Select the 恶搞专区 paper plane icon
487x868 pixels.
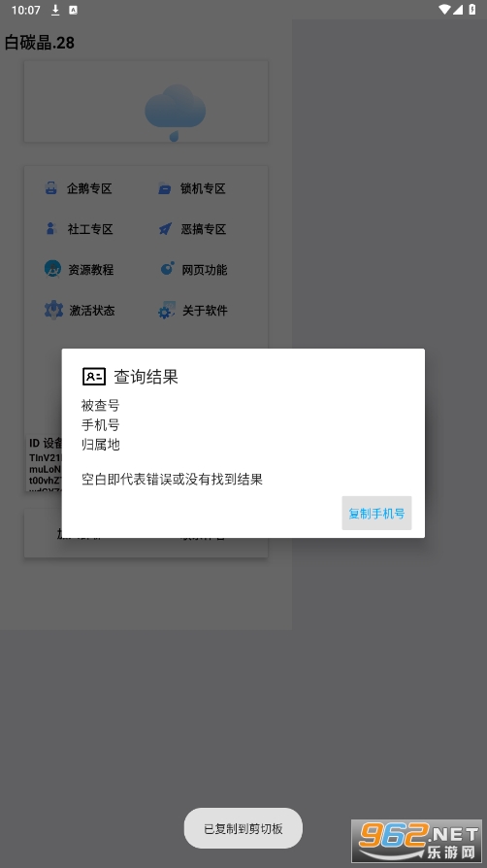click(165, 228)
